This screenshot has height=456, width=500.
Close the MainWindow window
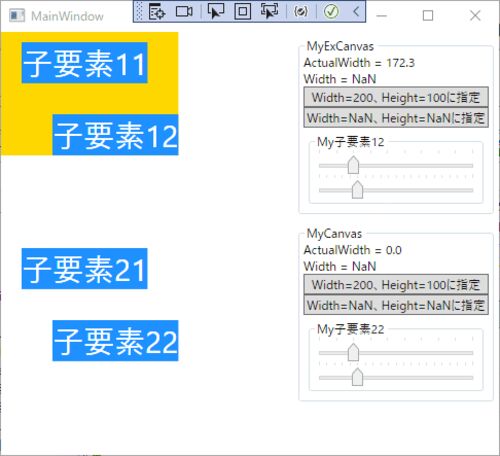click(475, 16)
